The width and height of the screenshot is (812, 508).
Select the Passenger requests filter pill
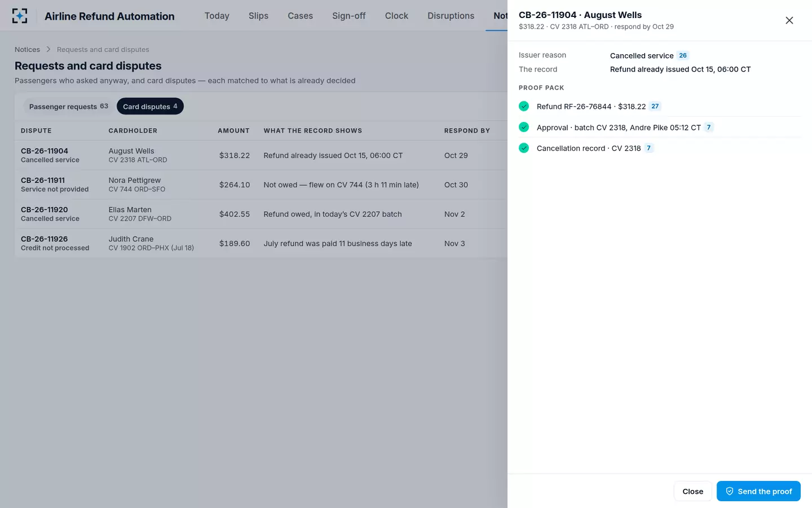click(68, 106)
